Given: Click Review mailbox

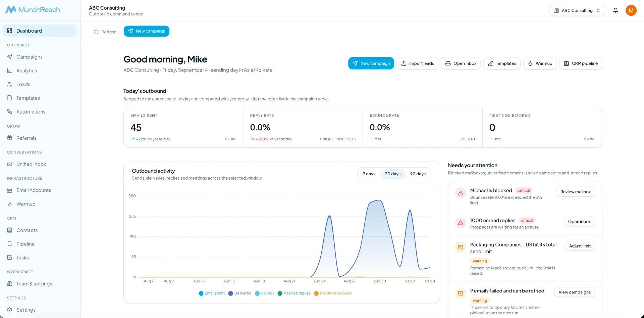Looking at the screenshot, I should point(576,192).
